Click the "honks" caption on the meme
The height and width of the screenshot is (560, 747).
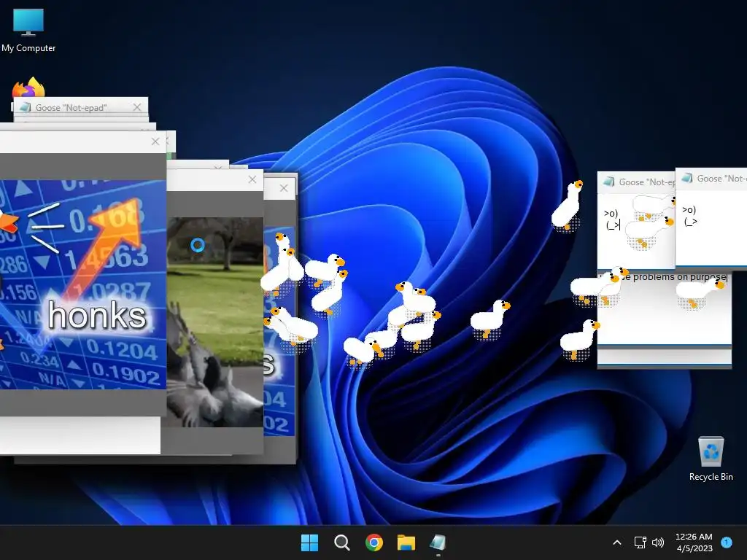click(x=97, y=315)
